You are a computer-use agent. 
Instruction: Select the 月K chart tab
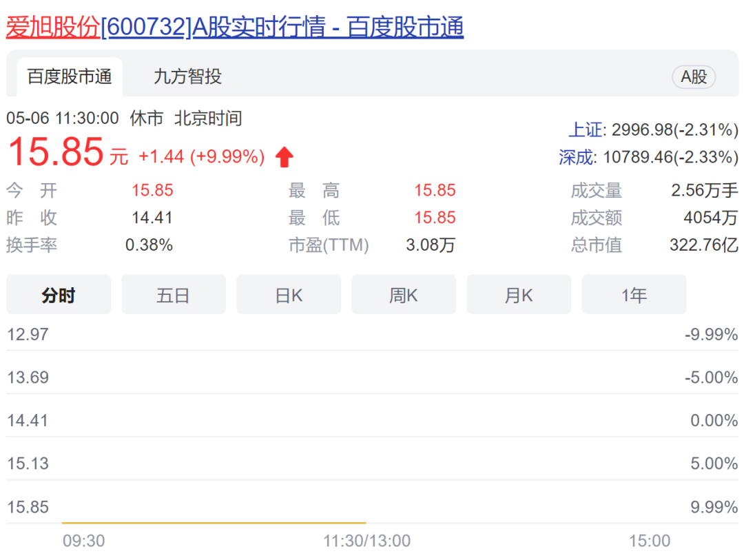click(519, 295)
